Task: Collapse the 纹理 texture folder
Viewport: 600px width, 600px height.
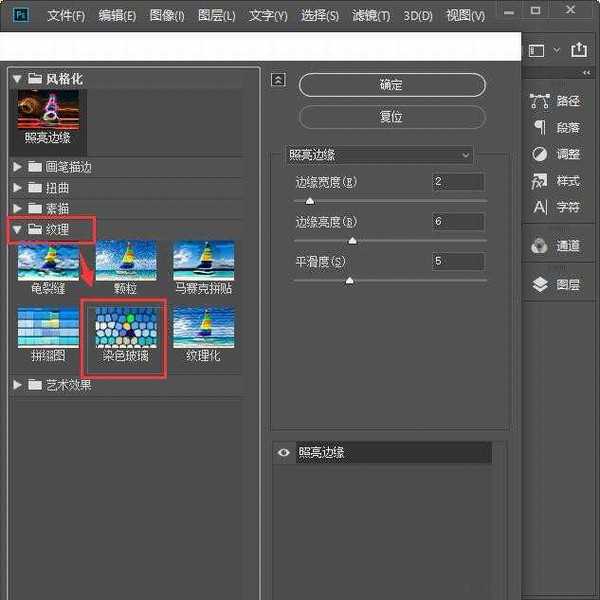Action: pos(18,230)
